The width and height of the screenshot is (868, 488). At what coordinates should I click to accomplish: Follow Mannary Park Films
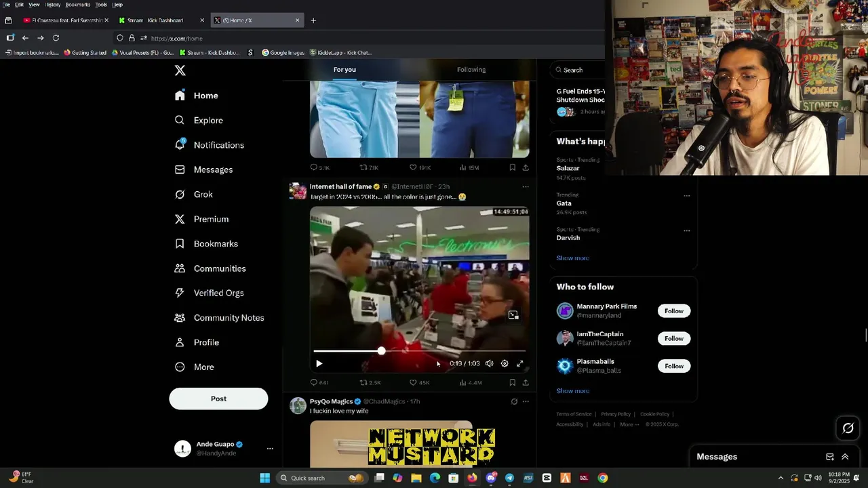coord(674,311)
